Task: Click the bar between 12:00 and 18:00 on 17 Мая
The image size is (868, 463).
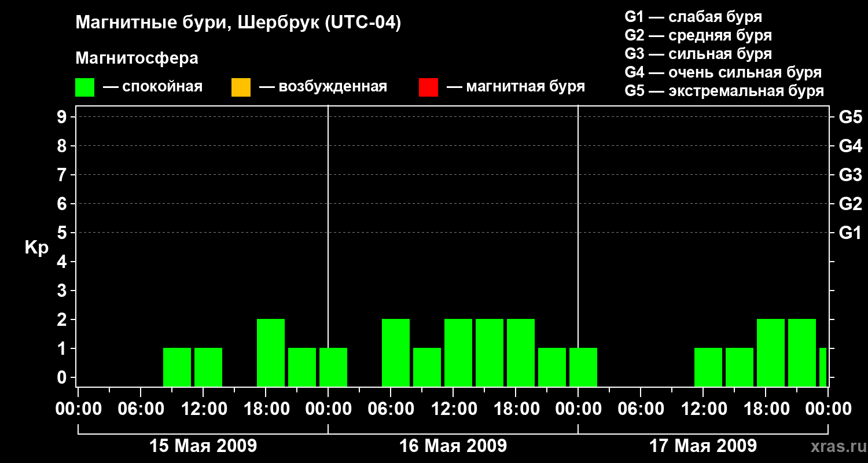Action: pos(740,367)
